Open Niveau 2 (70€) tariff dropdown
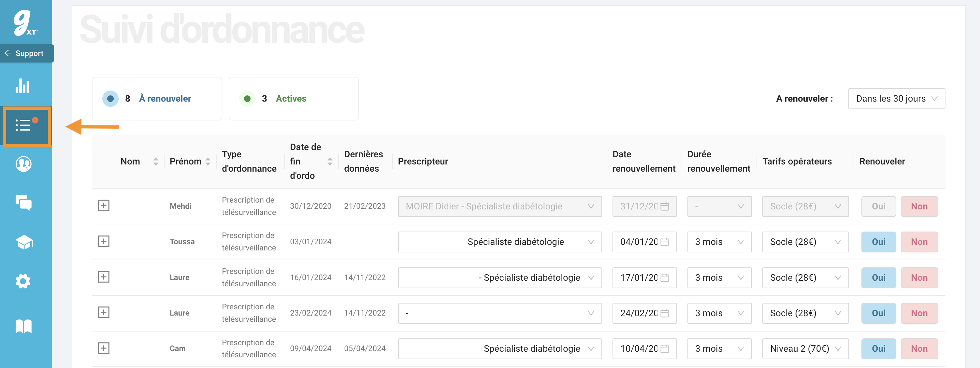Screen dimensions: 980x368 tap(805, 349)
